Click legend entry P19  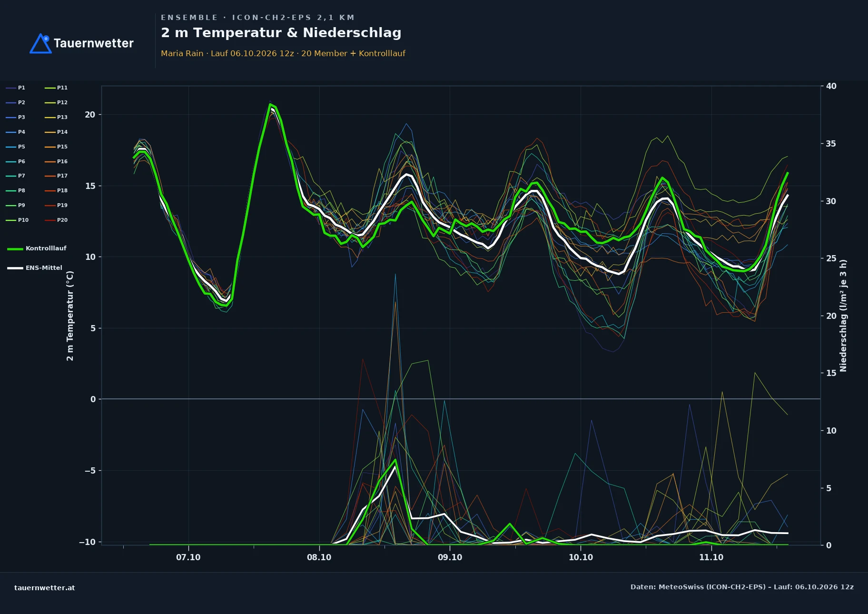[56, 205]
